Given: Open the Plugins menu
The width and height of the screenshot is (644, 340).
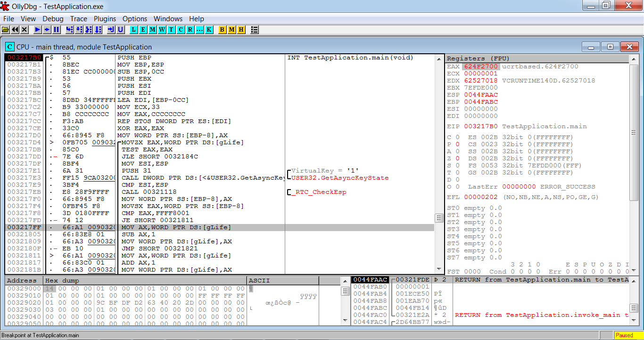Looking at the screenshot, I should [105, 19].
